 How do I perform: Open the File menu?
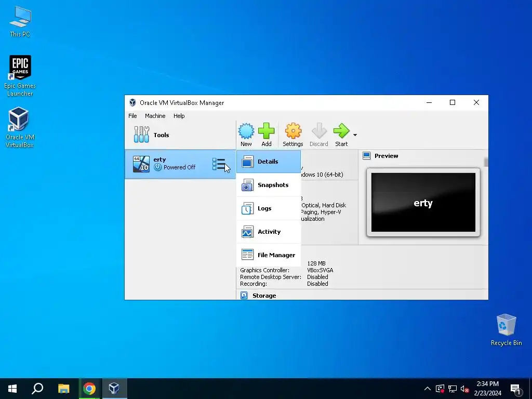[132, 116]
